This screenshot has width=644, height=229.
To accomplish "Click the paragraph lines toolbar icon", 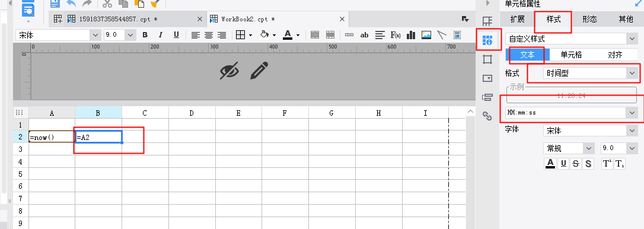I will pyautogui.click(x=380, y=35).
